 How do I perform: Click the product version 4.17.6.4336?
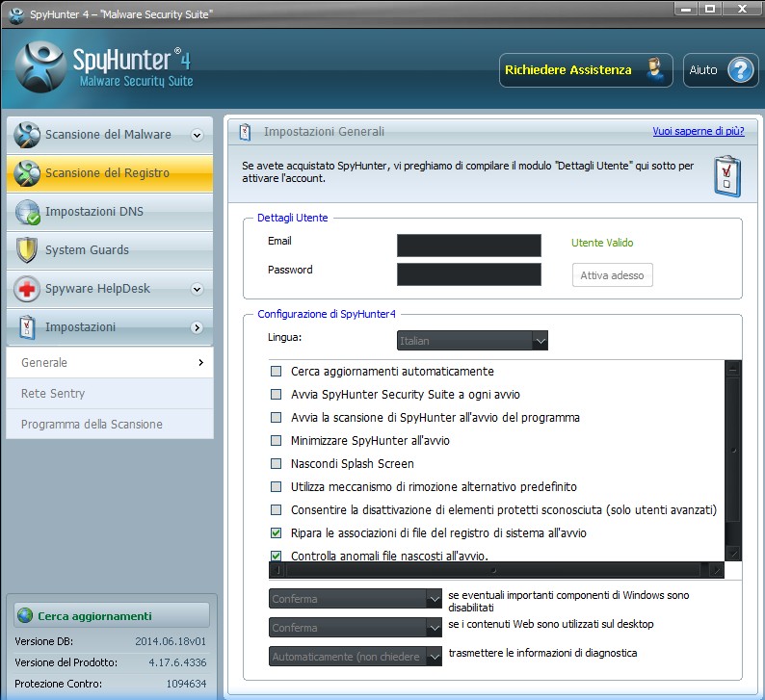click(x=177, y=662)
